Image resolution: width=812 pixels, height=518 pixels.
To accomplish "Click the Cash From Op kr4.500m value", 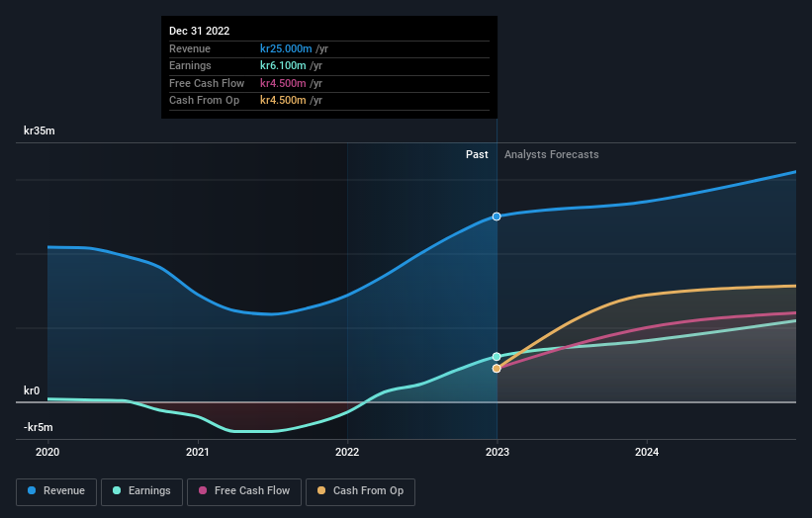I will point(283,101).
